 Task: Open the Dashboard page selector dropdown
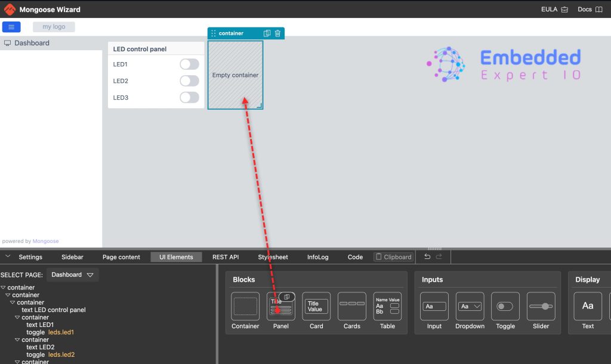pyautogui.click(x=73, y=275)
